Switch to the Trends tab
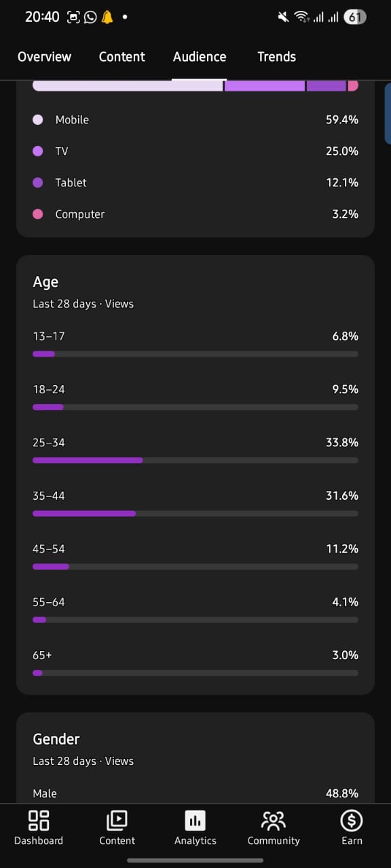This screenshot has height=868, width=391. point(276,57)
